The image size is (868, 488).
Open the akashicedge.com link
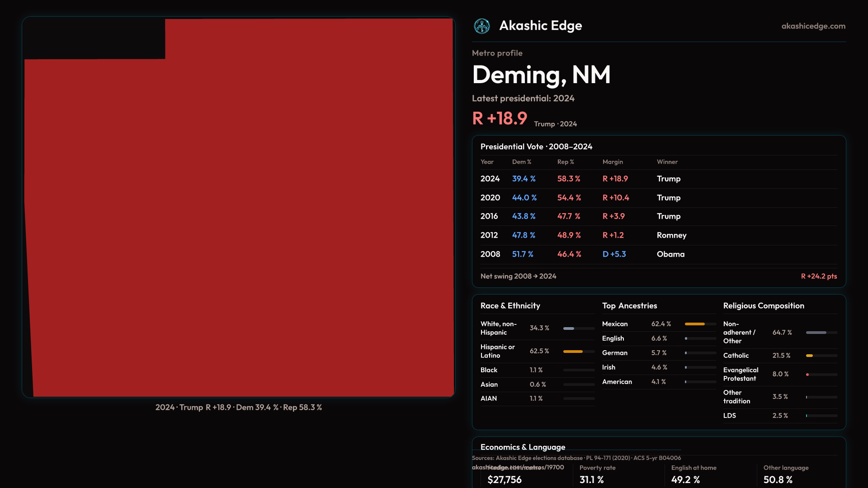[x=813, y=26]
